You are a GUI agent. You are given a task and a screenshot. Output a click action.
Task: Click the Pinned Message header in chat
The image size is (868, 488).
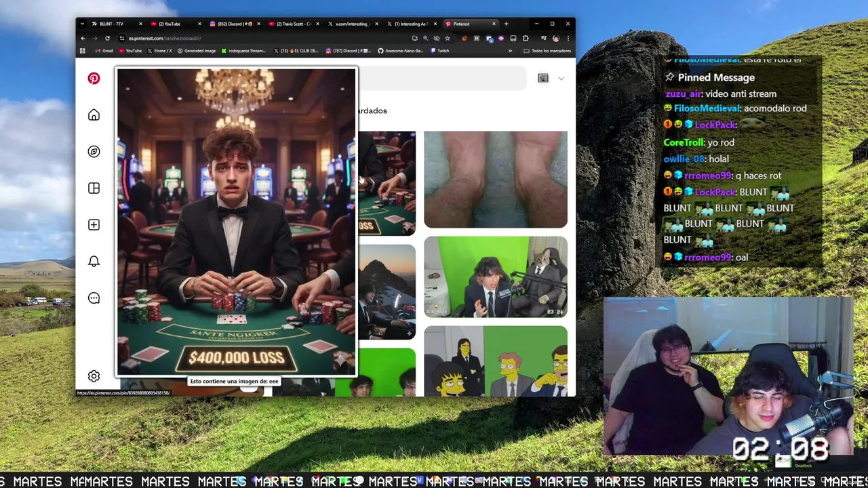[x=716, y=77]
